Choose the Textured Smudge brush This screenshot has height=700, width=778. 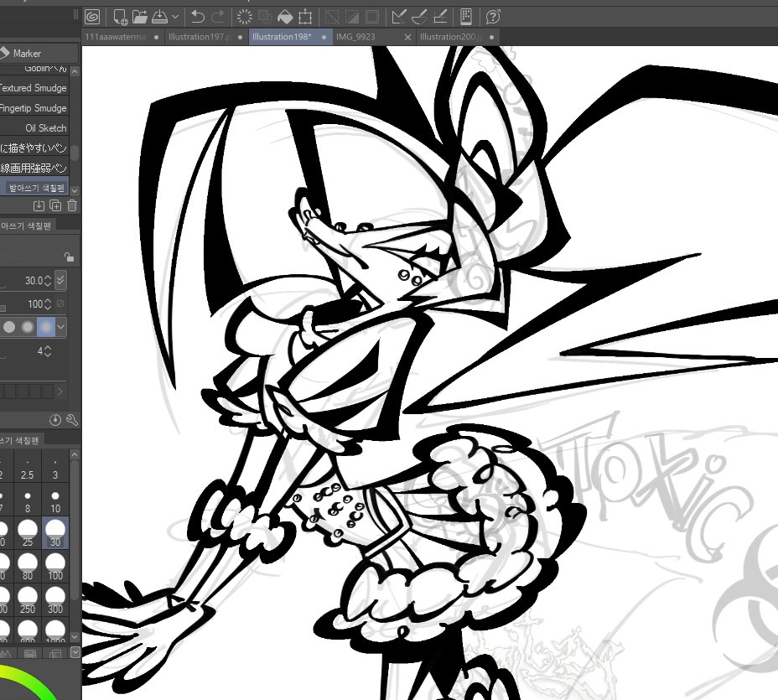[x=34, y=88]
